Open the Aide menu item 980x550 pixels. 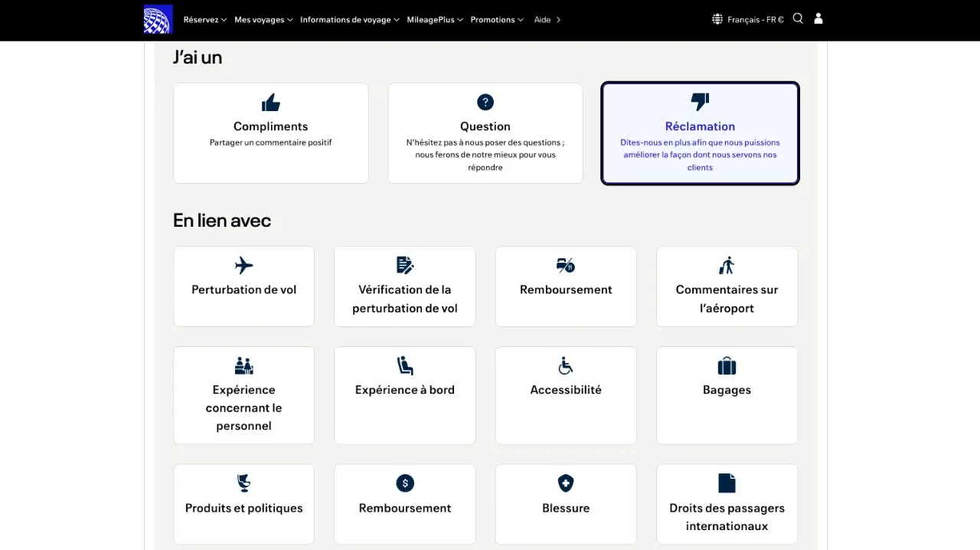point(547,20)
